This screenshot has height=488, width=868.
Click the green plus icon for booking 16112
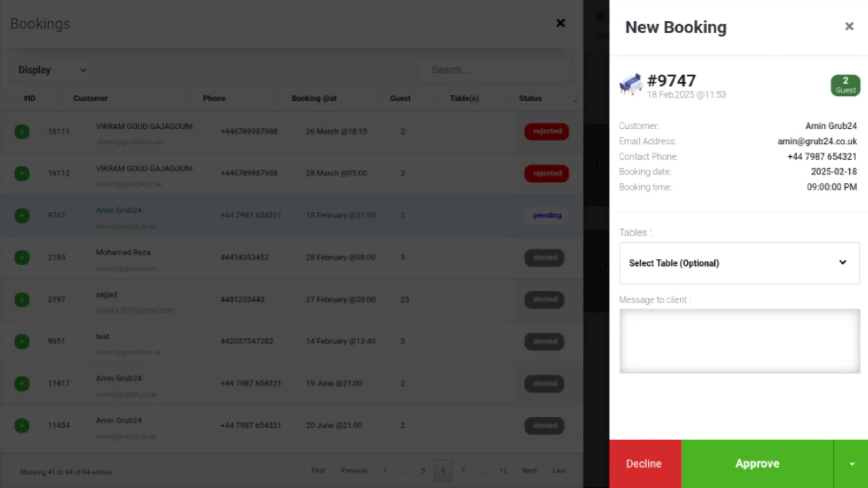(x=22, y=174)
